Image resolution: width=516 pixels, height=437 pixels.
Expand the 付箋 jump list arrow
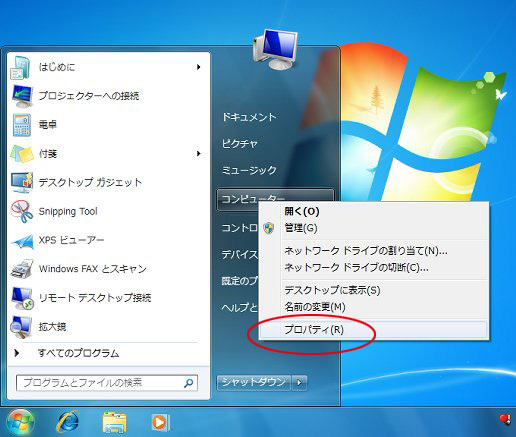[x=199, y=153]
